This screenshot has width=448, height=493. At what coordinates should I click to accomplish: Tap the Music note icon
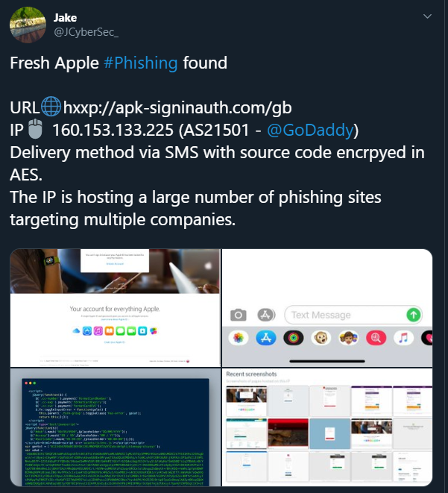pyautogui.click(x=404, y=338)
